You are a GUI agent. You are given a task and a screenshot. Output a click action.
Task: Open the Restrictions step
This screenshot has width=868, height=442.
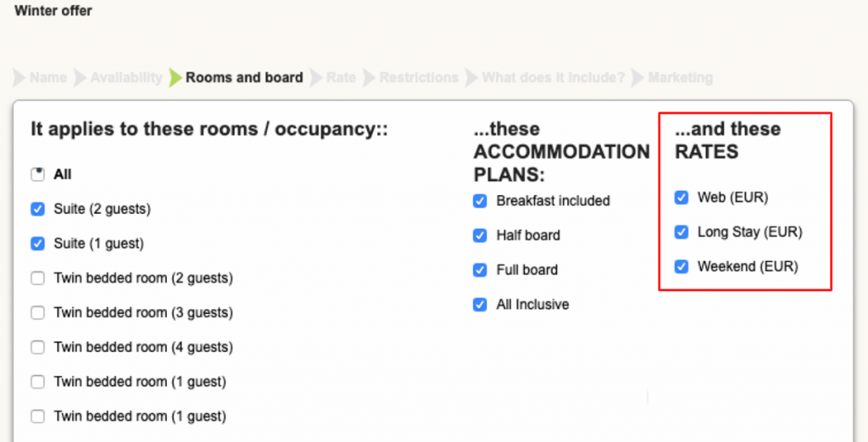pyautogui.click(x=419, y=78)
